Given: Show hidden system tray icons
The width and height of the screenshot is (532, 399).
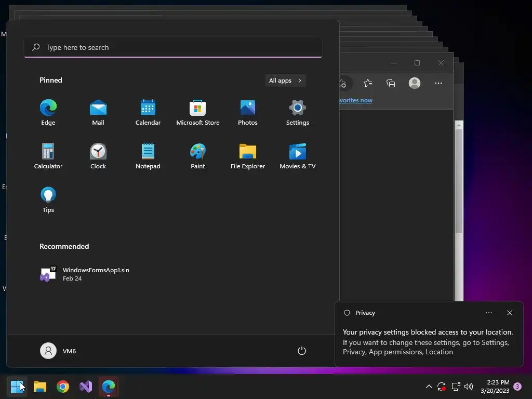Looking at the screenshot, I should coord(429,387).
